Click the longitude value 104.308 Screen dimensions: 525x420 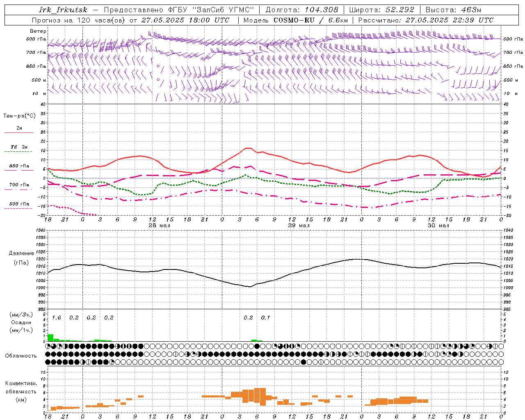(x=321, y=10)
